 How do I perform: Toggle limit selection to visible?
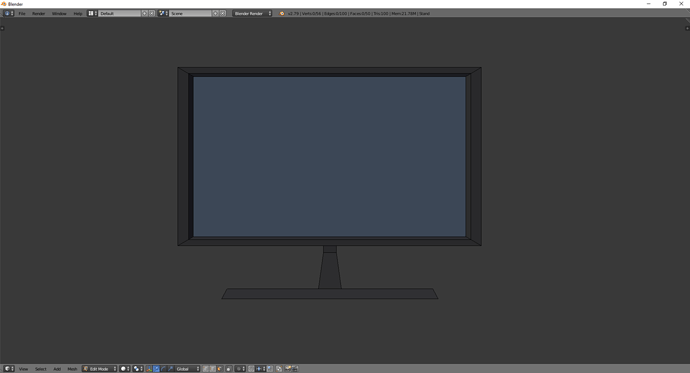pyautogui.click(x=228, y=369)
